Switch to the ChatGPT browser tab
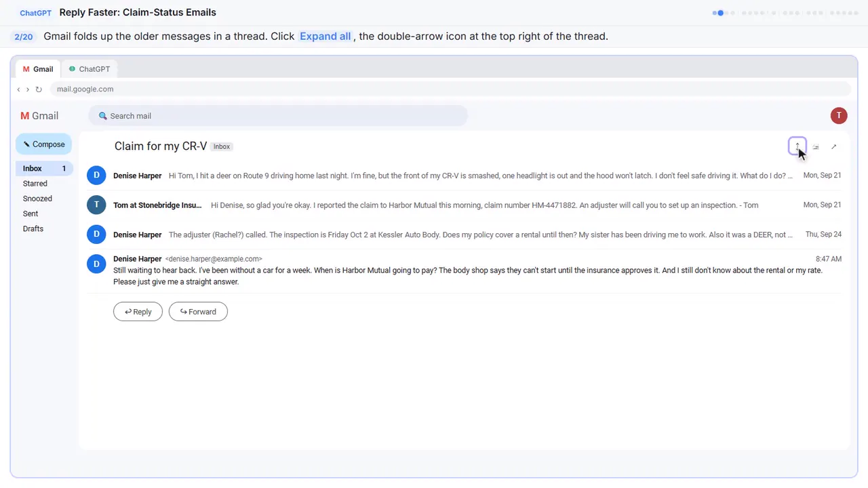This screenshot has height=488, width=868. click(x=90, y=69)
